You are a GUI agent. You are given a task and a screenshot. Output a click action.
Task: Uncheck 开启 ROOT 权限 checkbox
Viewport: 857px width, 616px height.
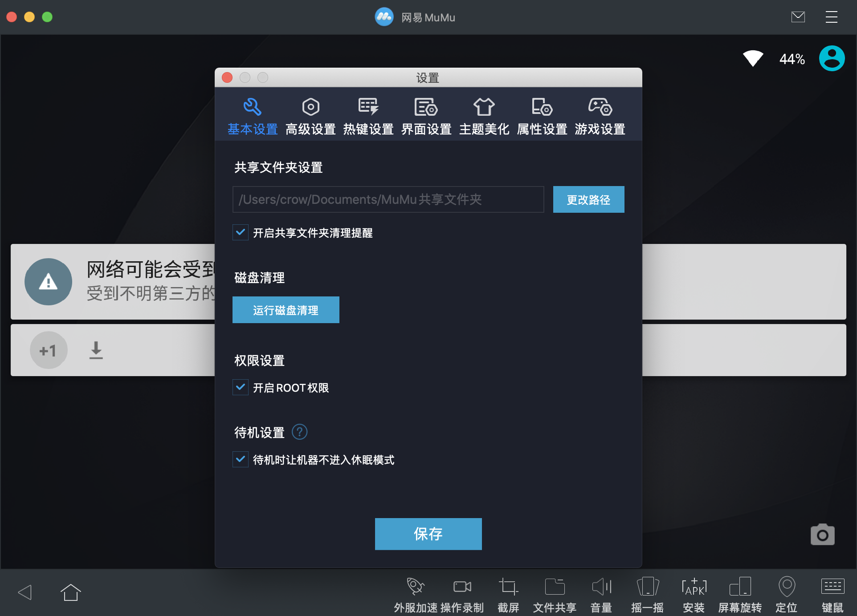pyautogui.click(x=241, y=387)
